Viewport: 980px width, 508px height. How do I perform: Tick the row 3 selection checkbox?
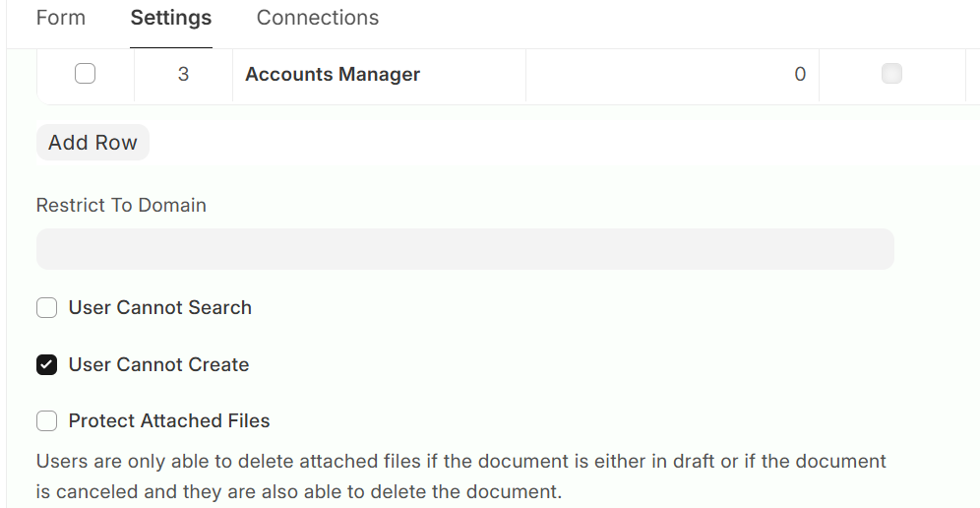86,74
